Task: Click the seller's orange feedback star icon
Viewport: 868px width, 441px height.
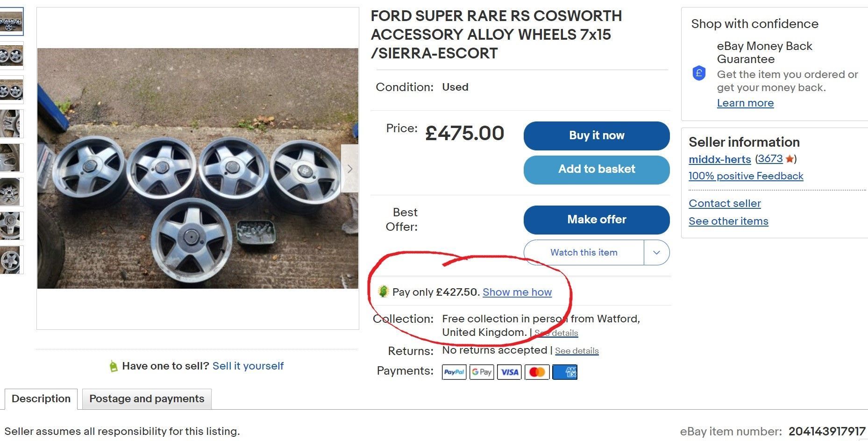Action: click(x=790, y=159)
